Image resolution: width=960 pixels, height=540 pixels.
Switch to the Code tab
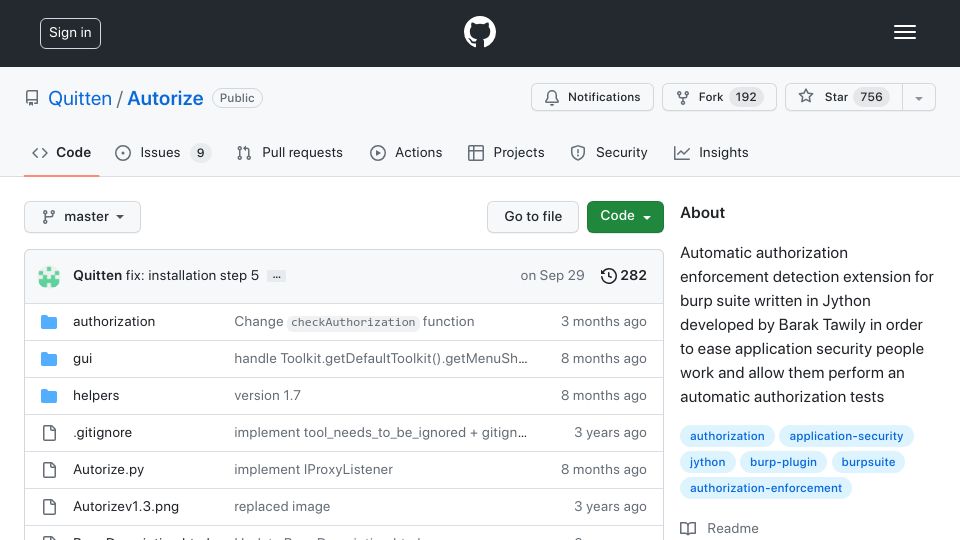(x=62, y=152)
